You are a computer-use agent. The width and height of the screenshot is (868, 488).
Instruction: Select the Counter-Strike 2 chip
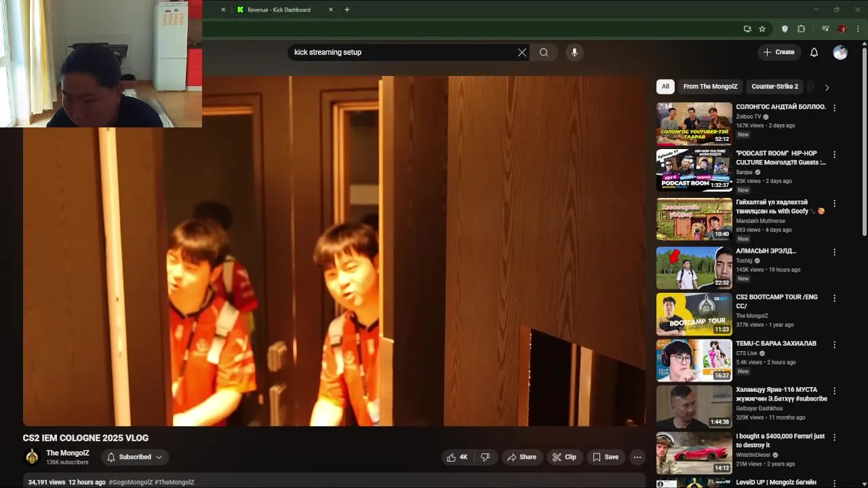coord(775,87)
